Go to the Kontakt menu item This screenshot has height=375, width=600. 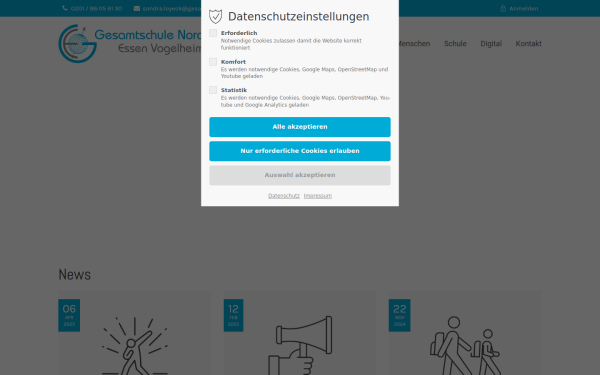[x=528, y=44]
